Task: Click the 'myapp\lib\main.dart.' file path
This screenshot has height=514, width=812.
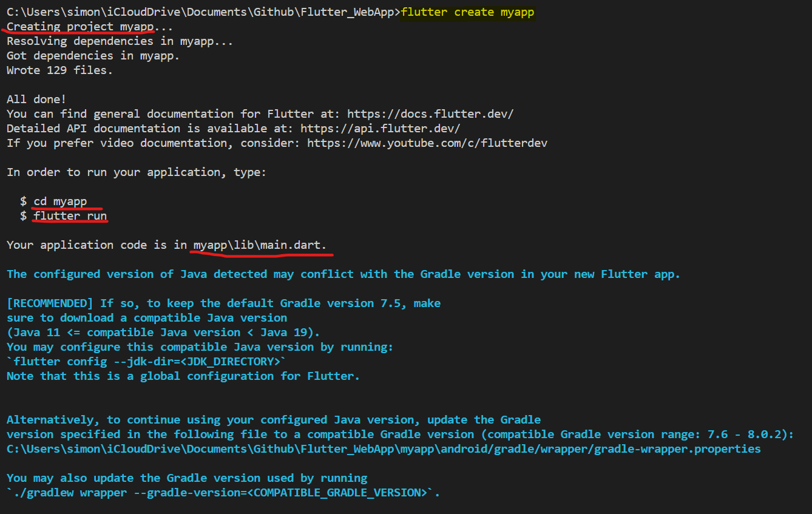Action: click(260, 245)
